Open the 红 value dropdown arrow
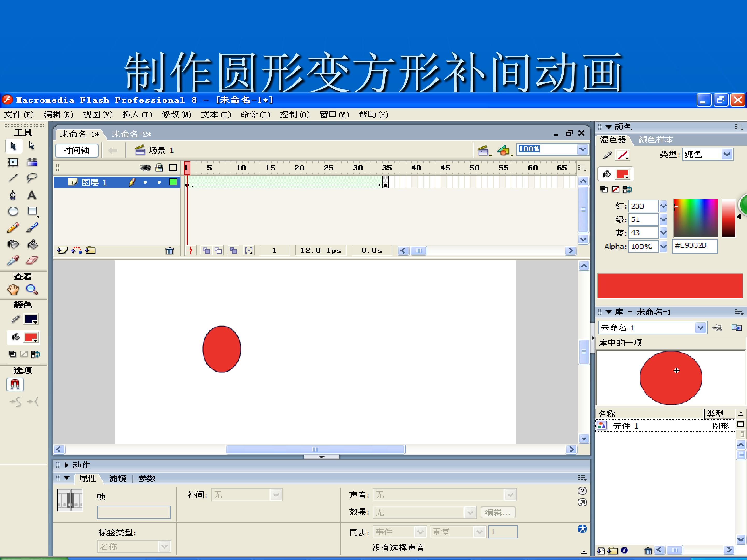747x560 pixels. tap(663, 206)
